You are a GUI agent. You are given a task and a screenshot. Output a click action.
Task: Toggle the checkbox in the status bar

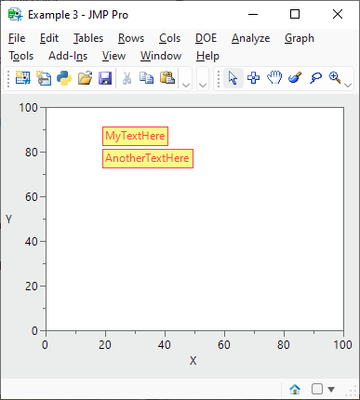(317, 389)
